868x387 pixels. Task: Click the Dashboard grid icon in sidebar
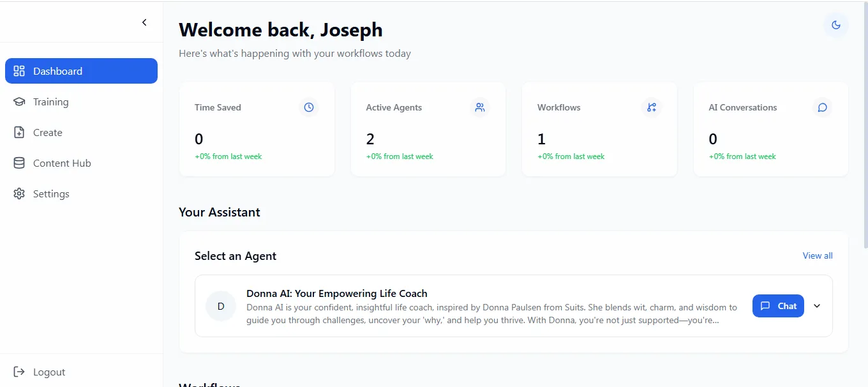(x=19, y=71)
